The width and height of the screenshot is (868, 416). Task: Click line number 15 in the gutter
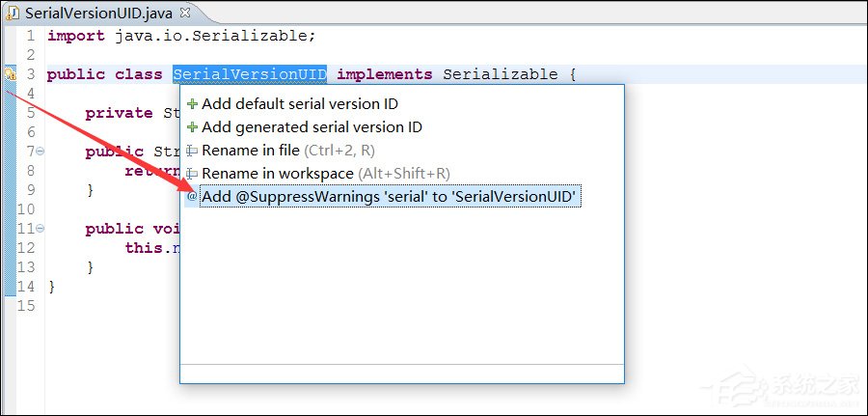pyautogui.click(x=26, y=306)
